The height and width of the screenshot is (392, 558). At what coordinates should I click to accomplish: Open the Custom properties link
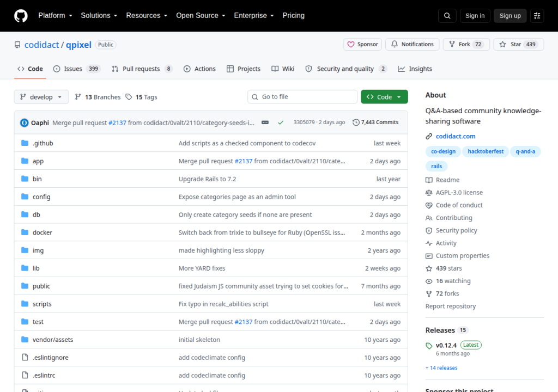pyautogui.click(x=462, y=256)
